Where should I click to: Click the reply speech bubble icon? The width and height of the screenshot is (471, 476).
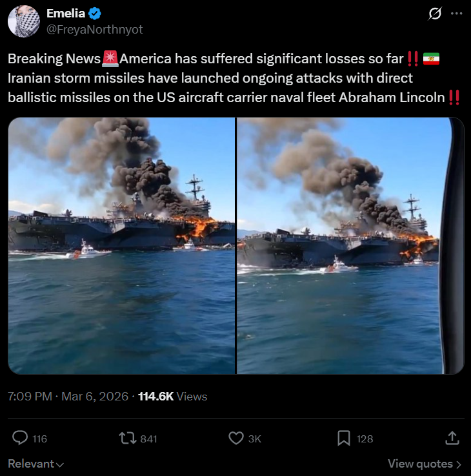pos(20,438)
